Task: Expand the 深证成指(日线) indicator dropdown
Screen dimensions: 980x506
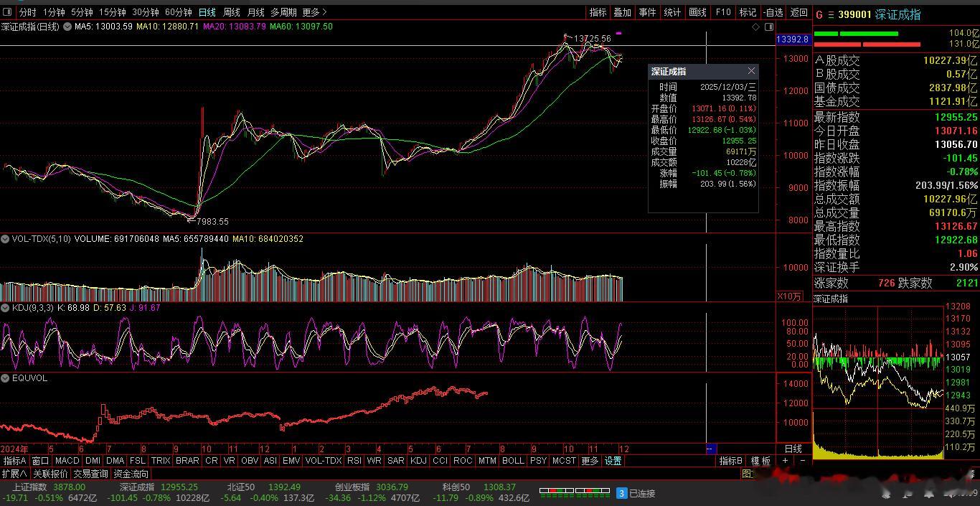Action: pos(67,27)
